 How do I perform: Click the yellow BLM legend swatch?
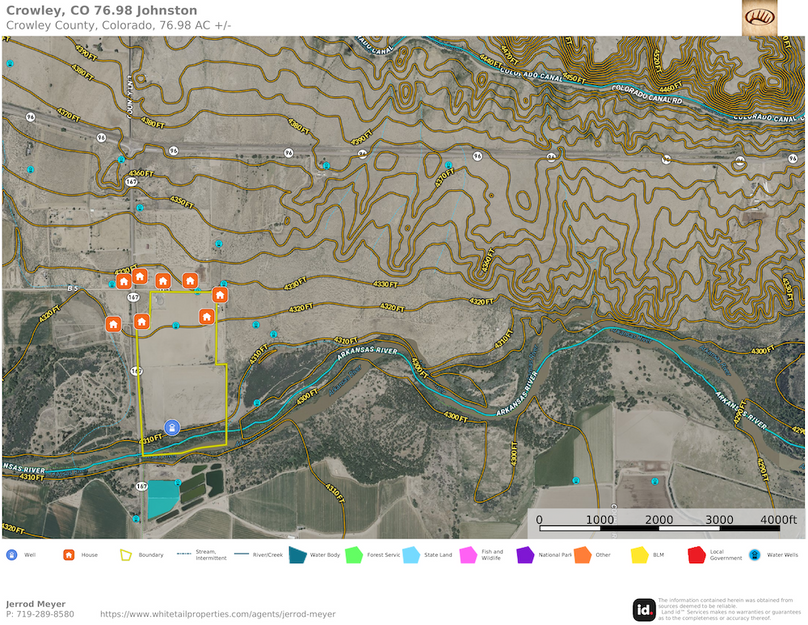pyautogui.click(x=640, y=554)
